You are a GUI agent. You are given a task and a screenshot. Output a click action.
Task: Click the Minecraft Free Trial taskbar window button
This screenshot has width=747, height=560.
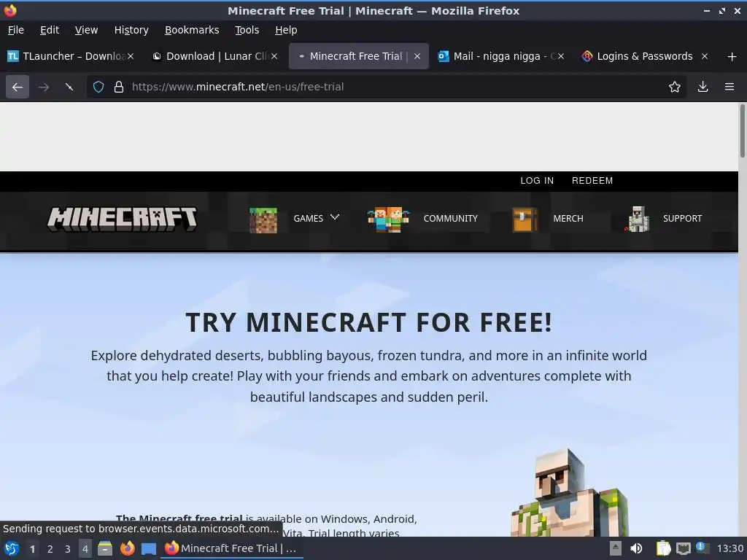[232, 548]
